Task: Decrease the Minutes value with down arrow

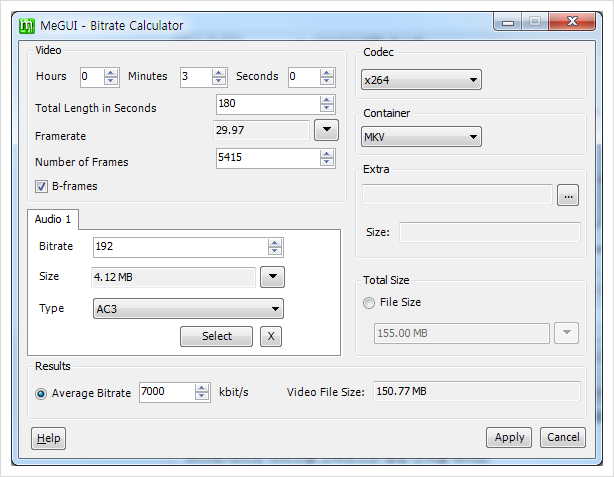Action: 219,81
